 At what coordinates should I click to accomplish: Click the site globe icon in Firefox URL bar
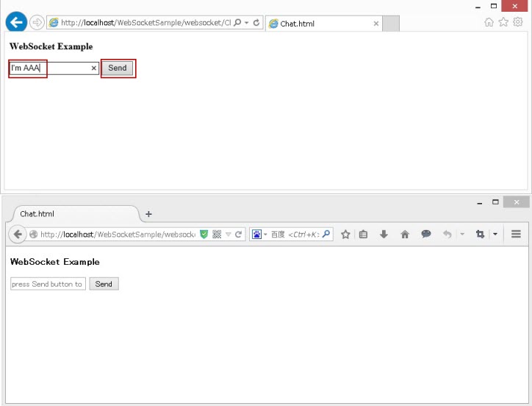click(x=33, y=235)
